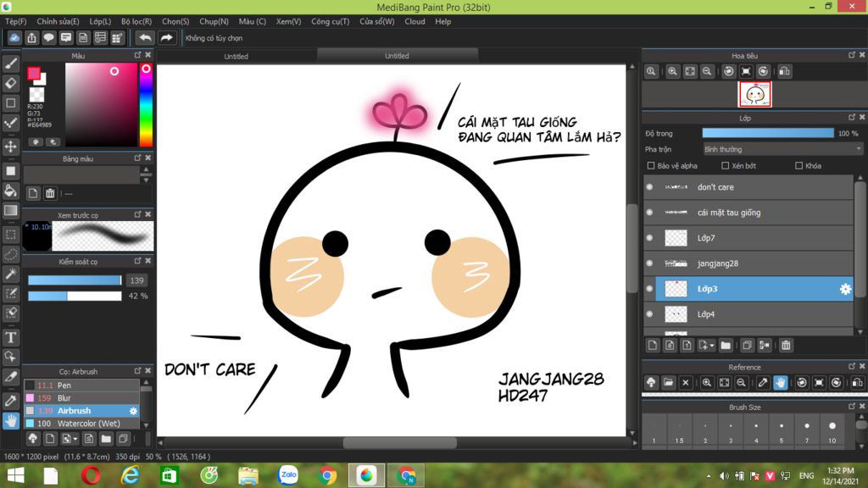Activate the Lasso selection tool
868x488 pixels.
coord(10,254)
